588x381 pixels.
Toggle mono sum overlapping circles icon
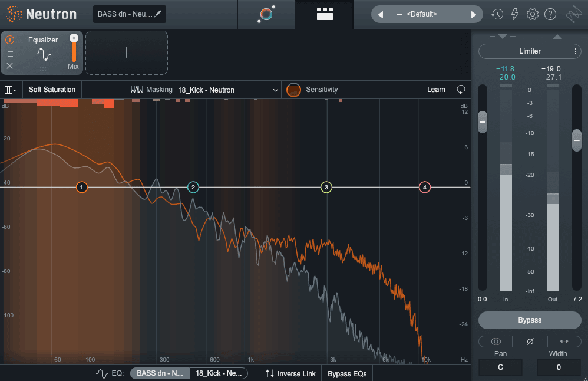click(495, 341)
